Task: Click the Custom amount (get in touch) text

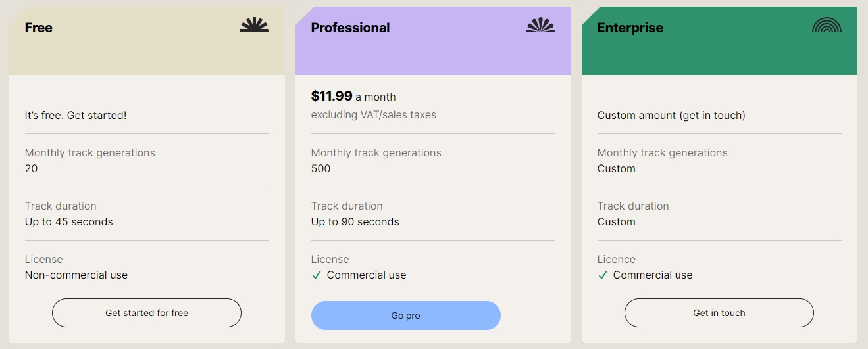Action: (671, 116)
